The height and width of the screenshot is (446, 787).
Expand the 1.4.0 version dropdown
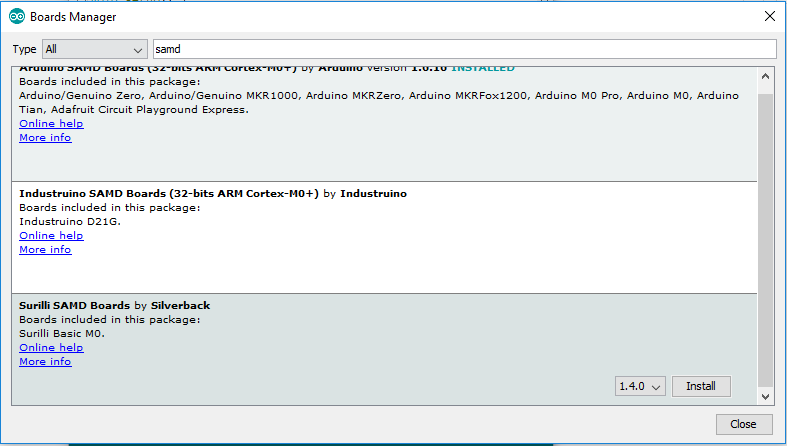pyautogui.click(x=640, y=386)
